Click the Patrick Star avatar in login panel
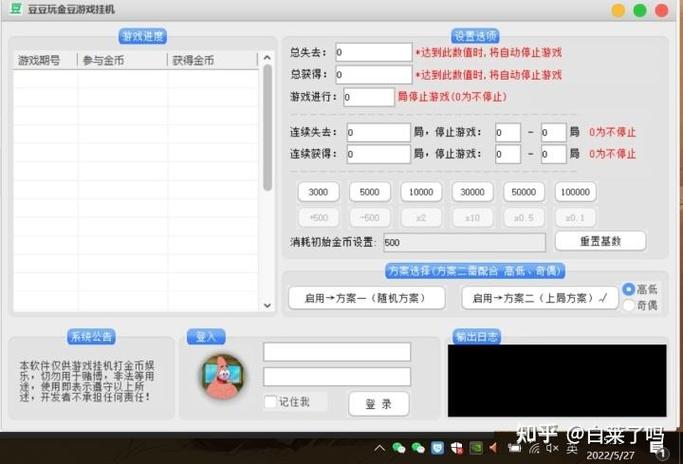Image resolution: width=683 pixels, height=464 pixels. 223,376
